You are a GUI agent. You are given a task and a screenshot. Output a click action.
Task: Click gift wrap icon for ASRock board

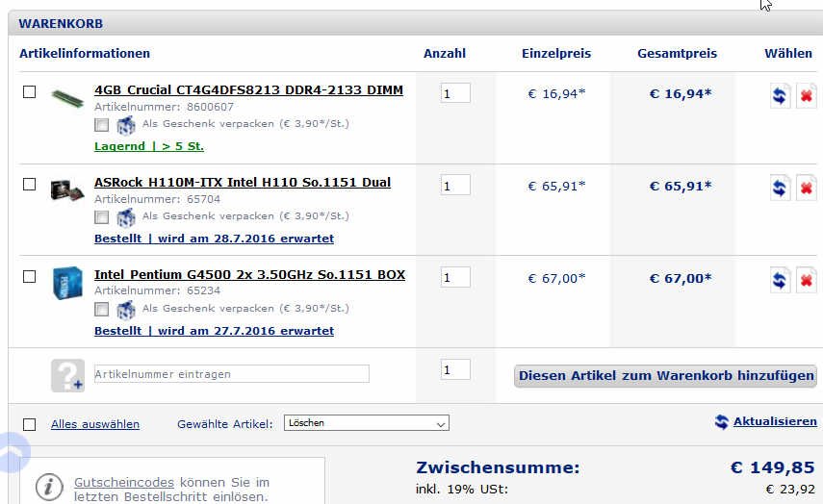pos(126,217)
